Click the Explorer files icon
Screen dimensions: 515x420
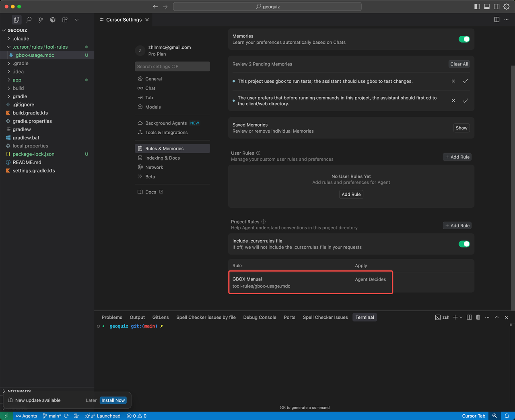click(x=16, y=20)
